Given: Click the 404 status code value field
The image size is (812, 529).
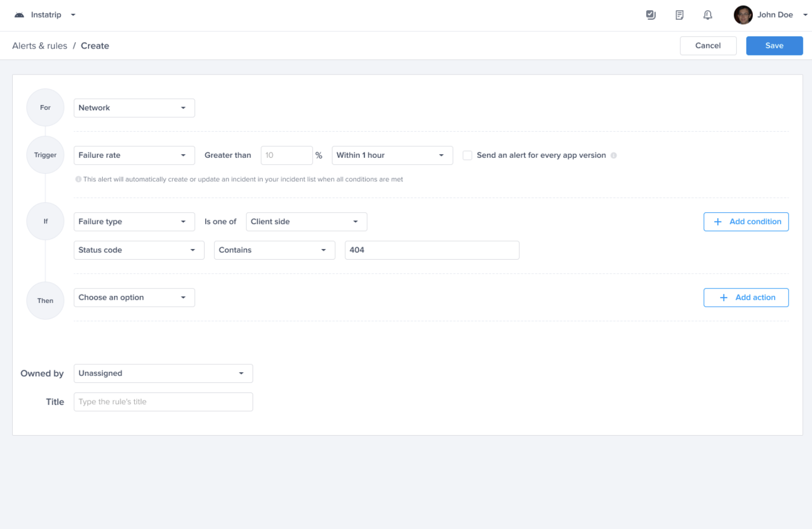Looking at the screenshot, I should click(x=432, y=250).
